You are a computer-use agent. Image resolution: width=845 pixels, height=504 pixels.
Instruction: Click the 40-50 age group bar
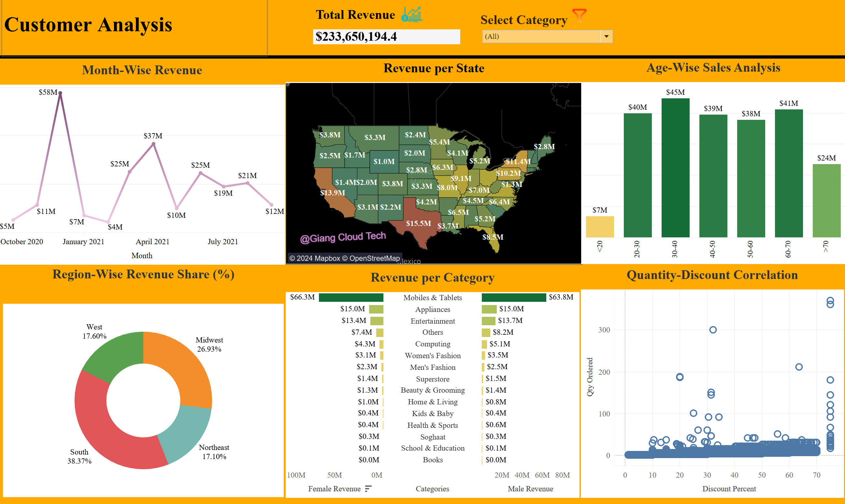click(713, 176)
